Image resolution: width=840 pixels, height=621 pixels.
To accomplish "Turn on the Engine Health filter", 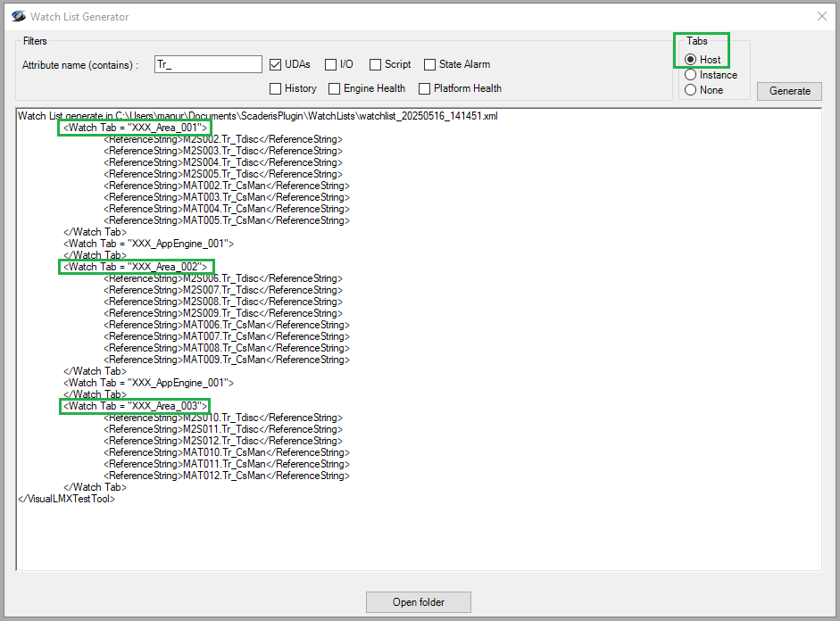I will pos(335,88).
